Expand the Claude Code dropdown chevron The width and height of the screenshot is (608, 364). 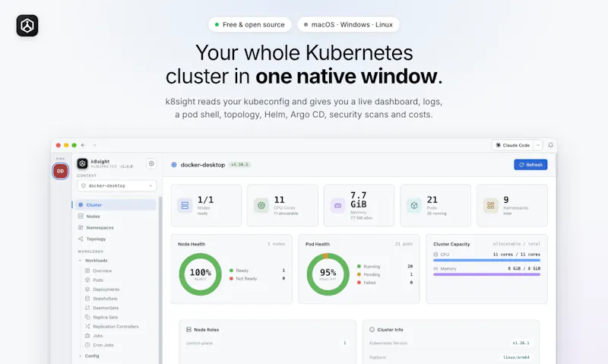538,145
